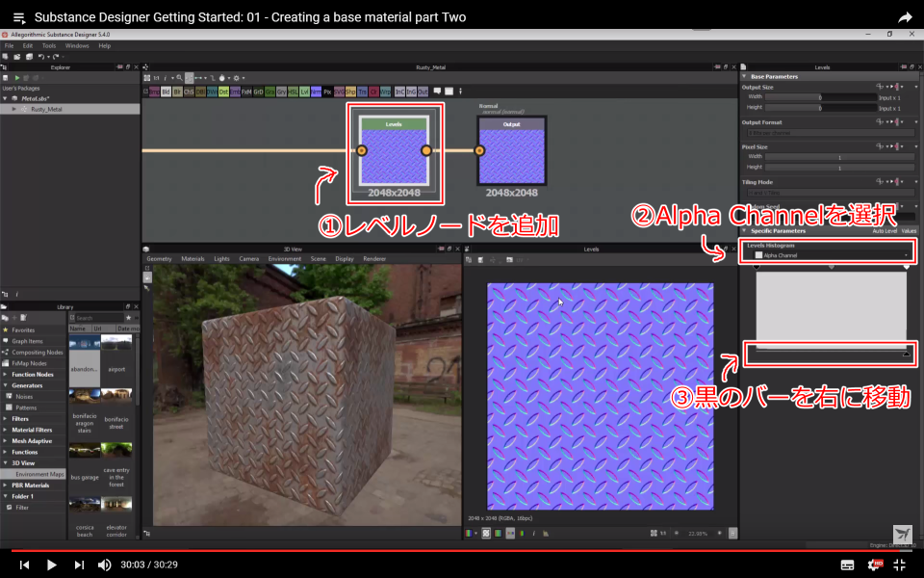Expand Function Nodes in library

[x=6, y=375]
